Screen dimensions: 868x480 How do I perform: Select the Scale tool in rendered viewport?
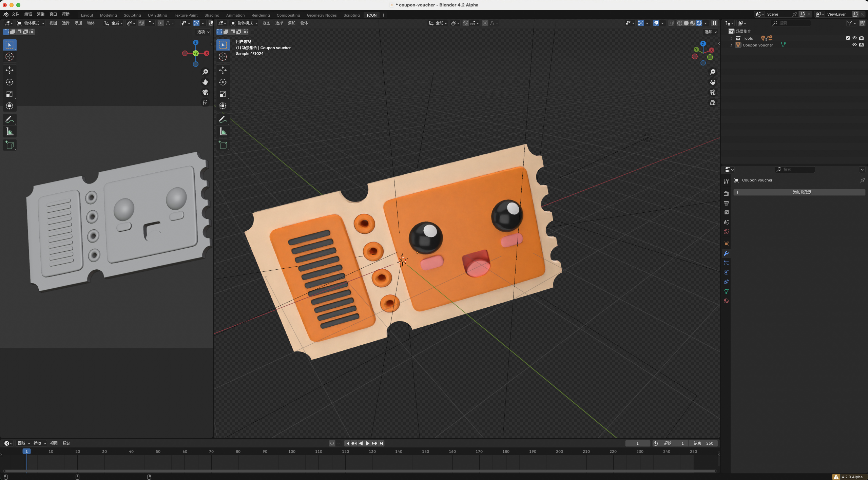pyautogui.click(x=223, y=94)
